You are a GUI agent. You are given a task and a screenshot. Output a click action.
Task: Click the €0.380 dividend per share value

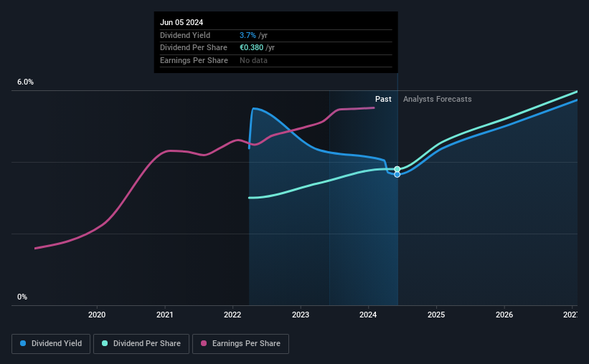click(251, 48)
